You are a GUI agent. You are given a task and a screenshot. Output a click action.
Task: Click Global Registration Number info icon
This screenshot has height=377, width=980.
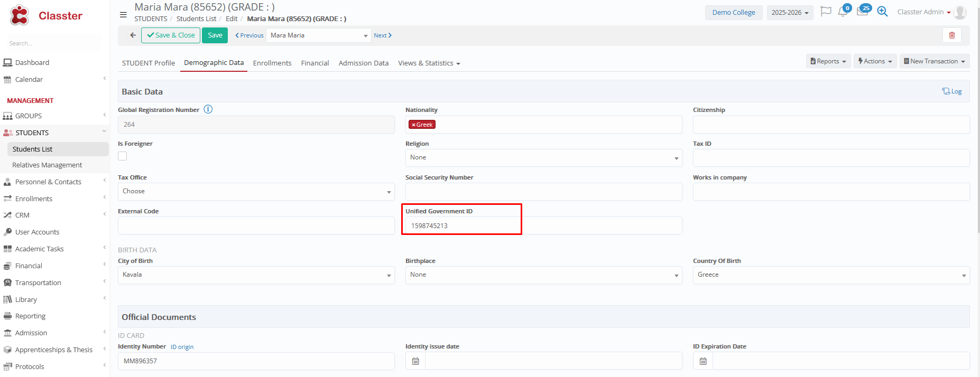208,109
